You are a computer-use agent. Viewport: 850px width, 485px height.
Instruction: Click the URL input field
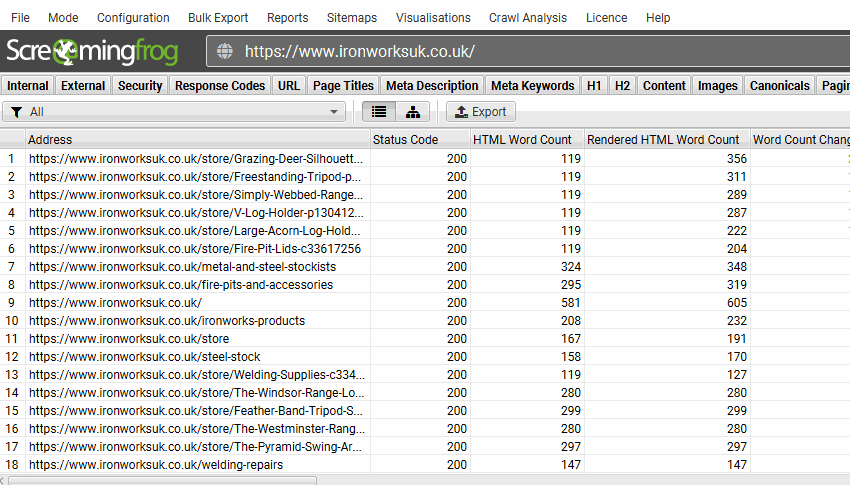pyautogui.click(x=540, y=52)
